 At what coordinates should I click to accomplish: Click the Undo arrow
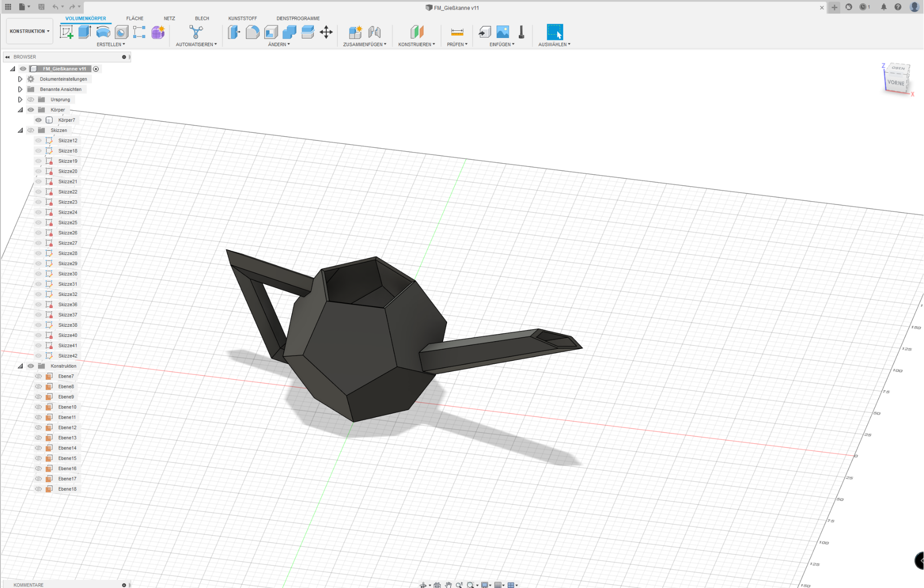(55, 7)
